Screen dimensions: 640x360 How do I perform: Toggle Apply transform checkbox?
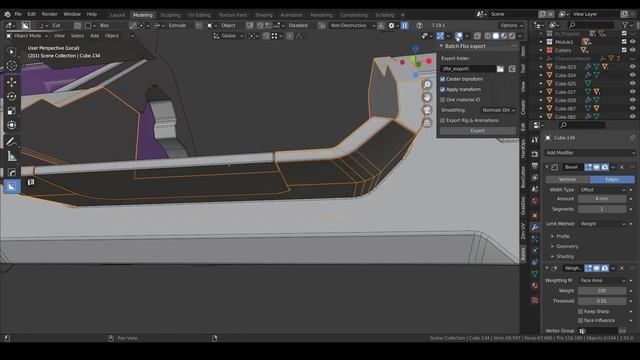(x=442, y=89)
